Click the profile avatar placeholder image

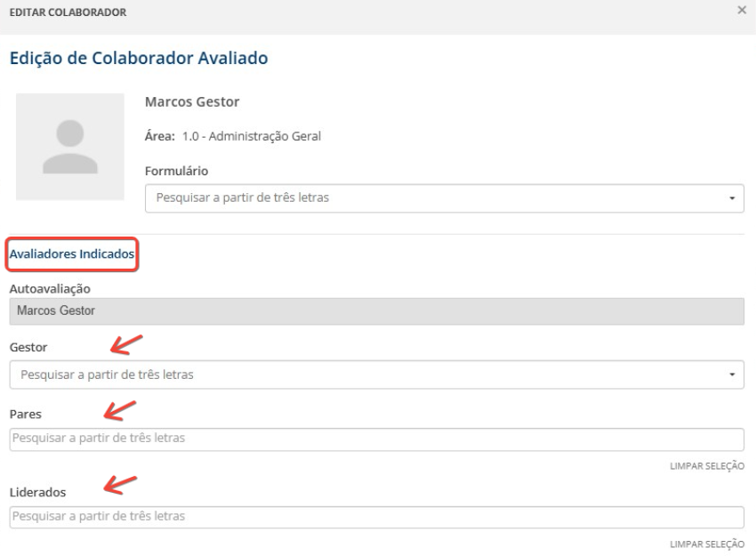pyautogui.click(x=69, y=146)
